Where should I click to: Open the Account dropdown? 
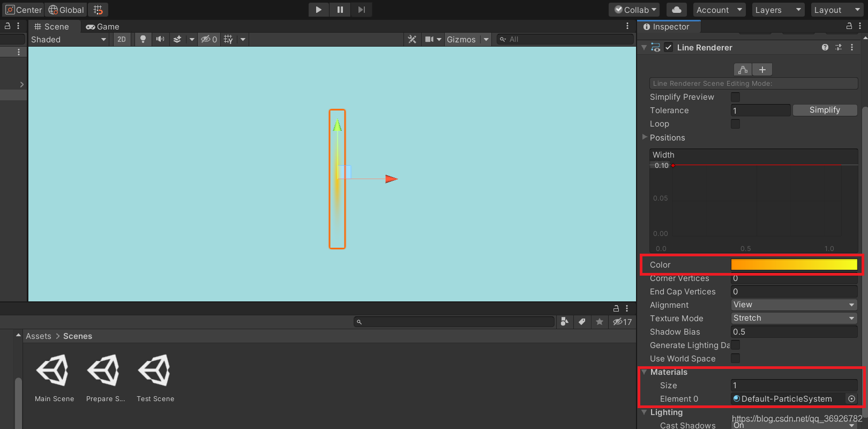[x=719, y=10]
